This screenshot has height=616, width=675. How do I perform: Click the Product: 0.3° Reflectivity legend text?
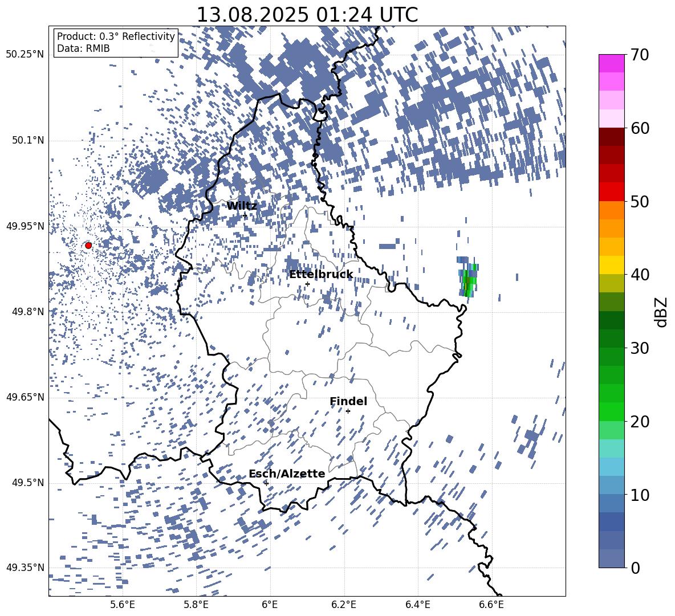pyautogui.click(x=116, y=36)
